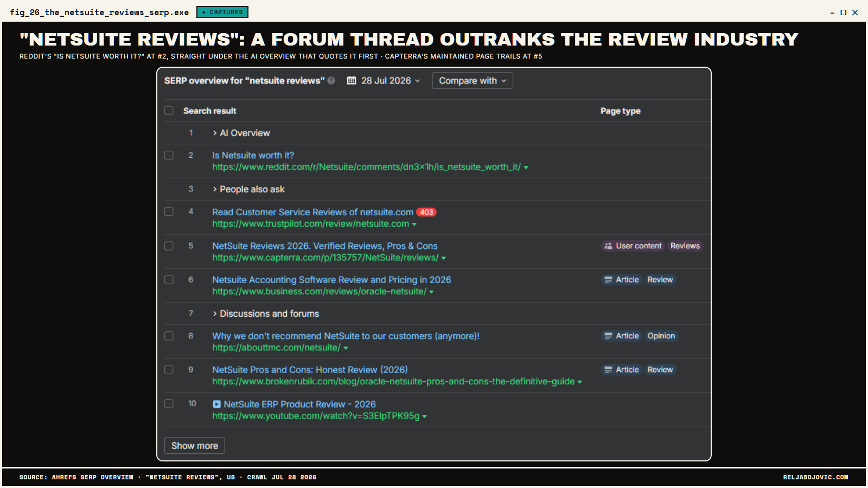Click the red 403 badge on Trustpilot result
868x488 pixels.
pos(426,212)
